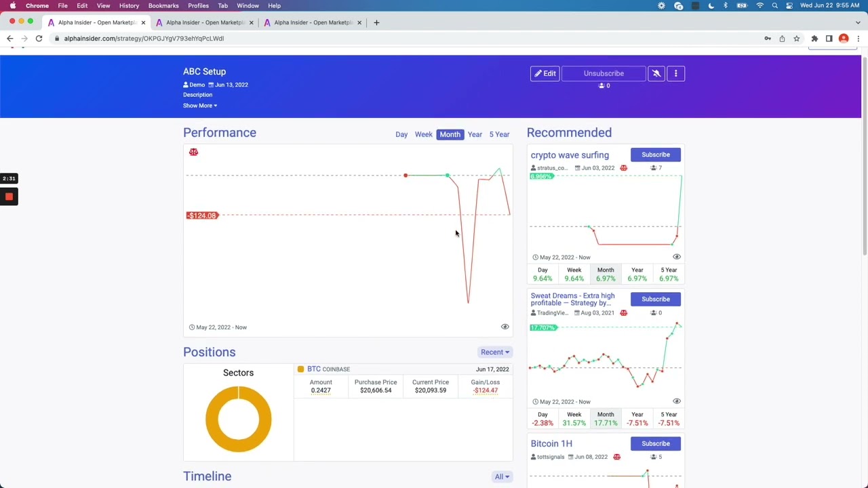868x488 pixels.
Task: Open the Apple menu
Action: (x=12, y=5)
